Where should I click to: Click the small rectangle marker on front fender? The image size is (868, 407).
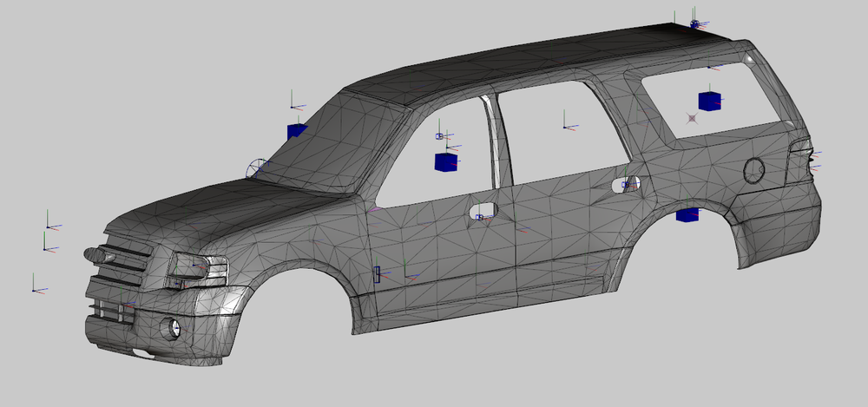[x=377, y=275]
